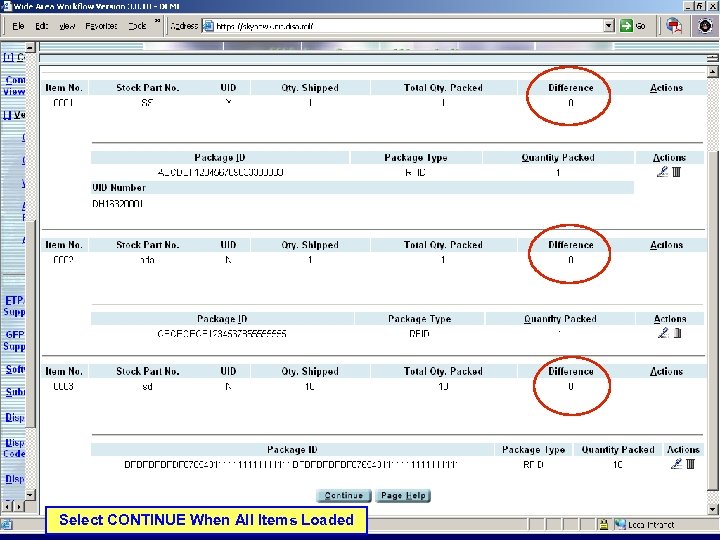Click Difference value 0 for item 0003
The image size is (720, 540).
tap(571, 386)
